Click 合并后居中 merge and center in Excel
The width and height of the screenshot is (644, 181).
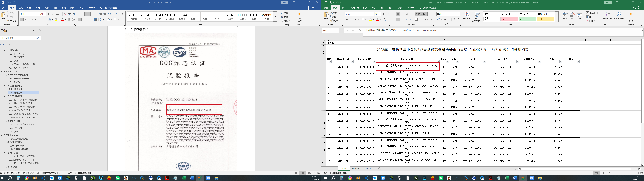click(x=422, y=20)
